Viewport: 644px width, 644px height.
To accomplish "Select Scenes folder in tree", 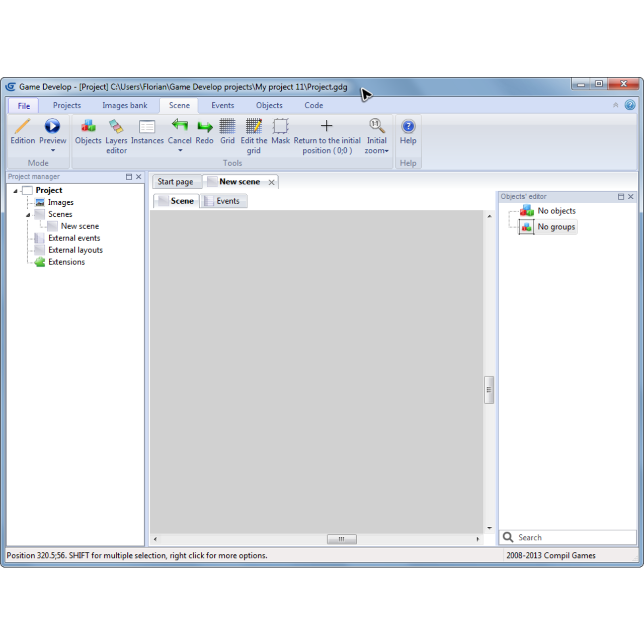I will pyautogui.click(x=60, y=214).
